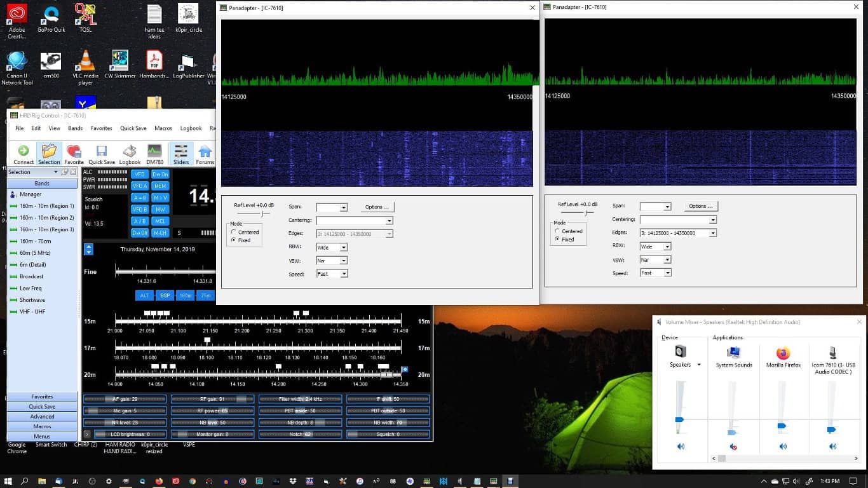Open the GoPro Quik desktop icon
Viewport: 868px width, 488px height.
click(51, 18)
